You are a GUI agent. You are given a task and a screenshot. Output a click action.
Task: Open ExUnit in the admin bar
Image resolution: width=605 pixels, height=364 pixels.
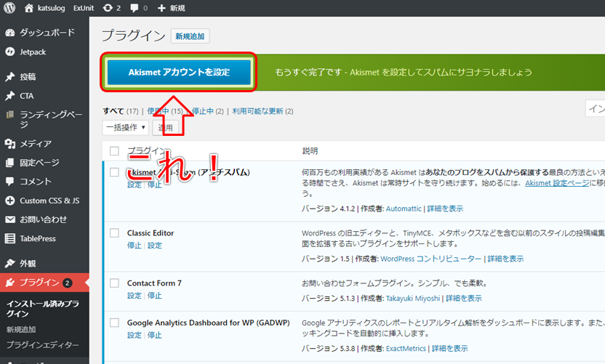pos(84,8)
